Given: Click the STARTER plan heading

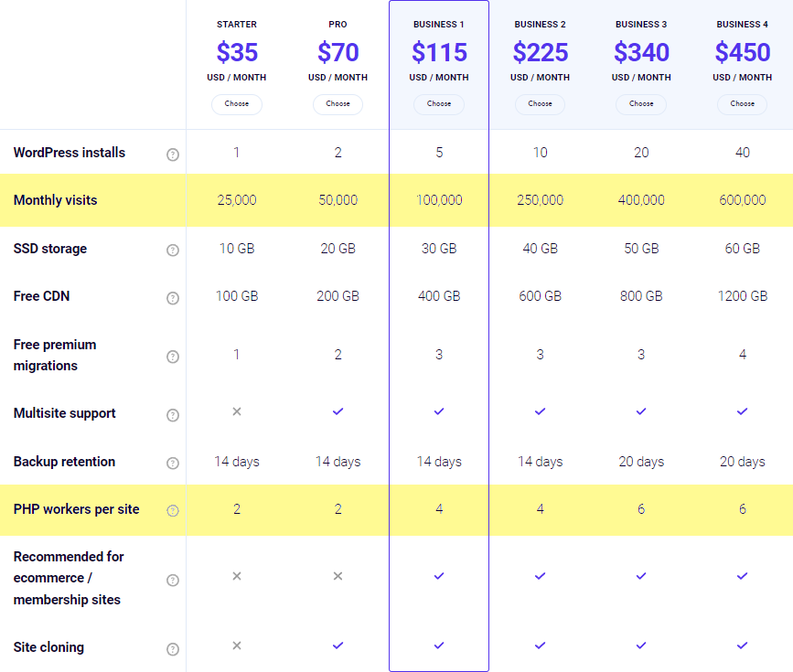Looking at the screenshot, I should tap(237, 25).
